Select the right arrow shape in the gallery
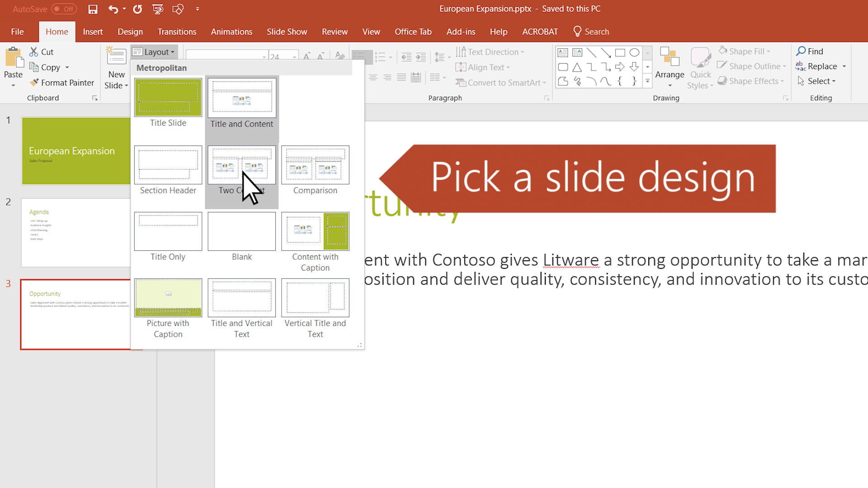This screenshot has height=488, width=868. [x=620, y=67]
